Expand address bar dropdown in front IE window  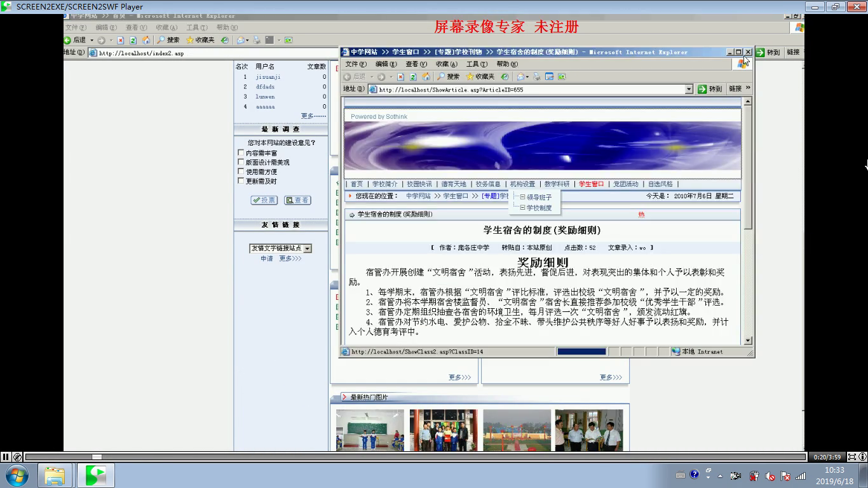[689, 89]
